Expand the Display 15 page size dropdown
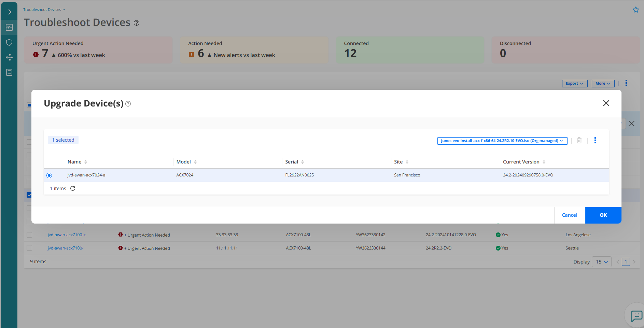The width and height of the screenshot is (644, 328). 602,262
